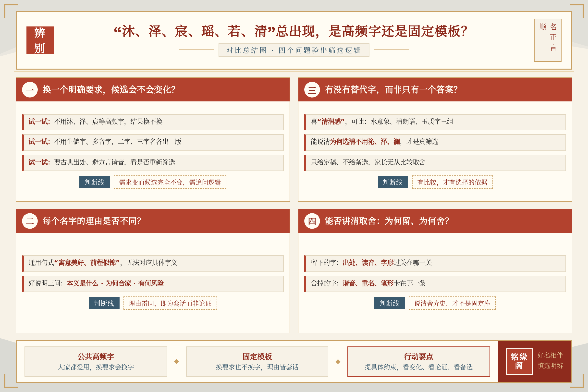The height and width of the screenshot is (392, 588).
Task: Click dashed note 需求变而候选完全不变，需追问逻辑
Action: click(x=170, y=182)
